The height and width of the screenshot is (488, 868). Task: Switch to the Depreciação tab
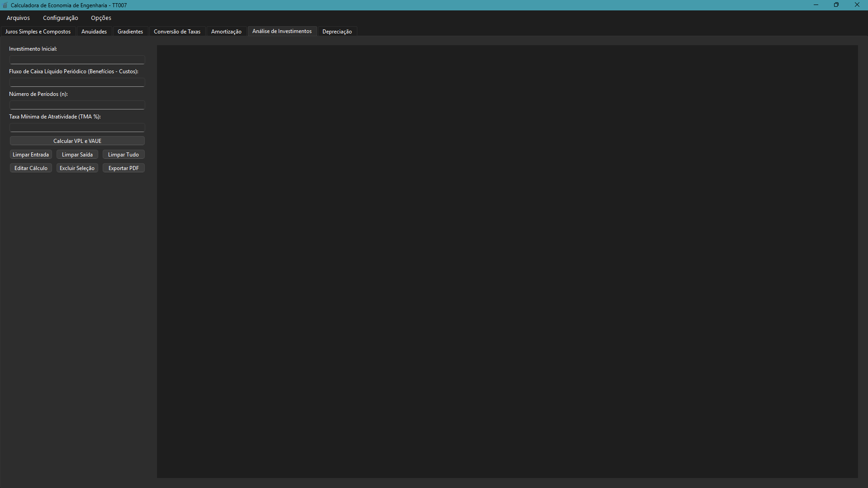coord(337,32)
